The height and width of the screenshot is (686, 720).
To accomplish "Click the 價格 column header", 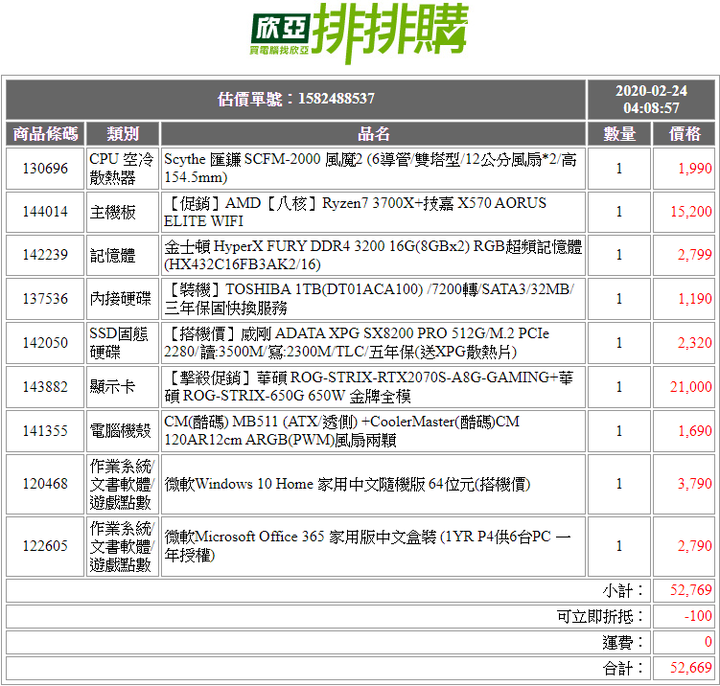I will (x=684, y=134).
